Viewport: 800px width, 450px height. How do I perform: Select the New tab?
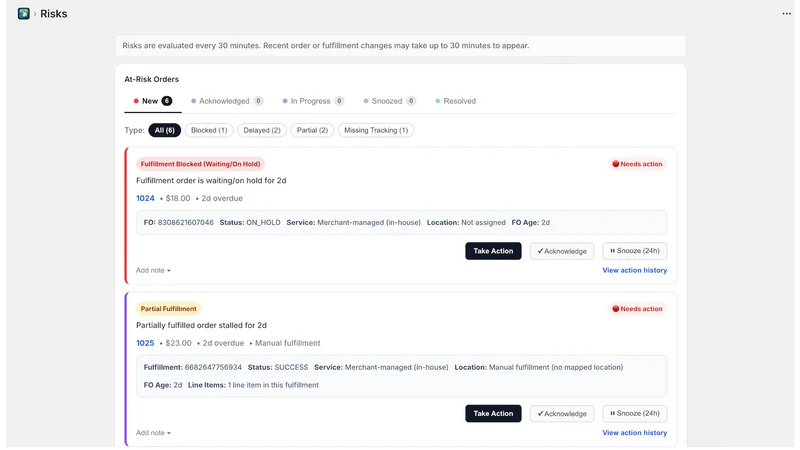point(153,101)
